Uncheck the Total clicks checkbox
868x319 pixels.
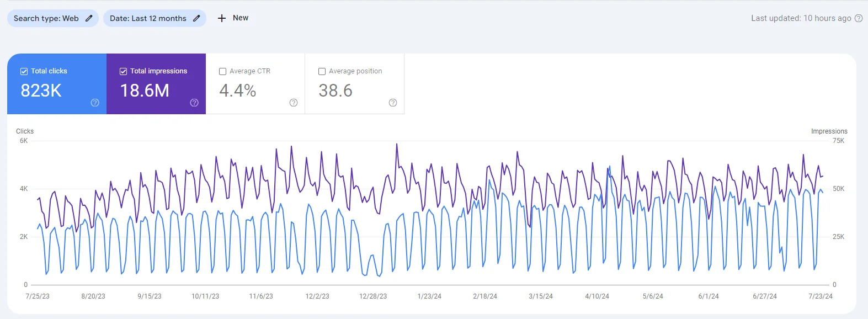(x=24, y=71)
